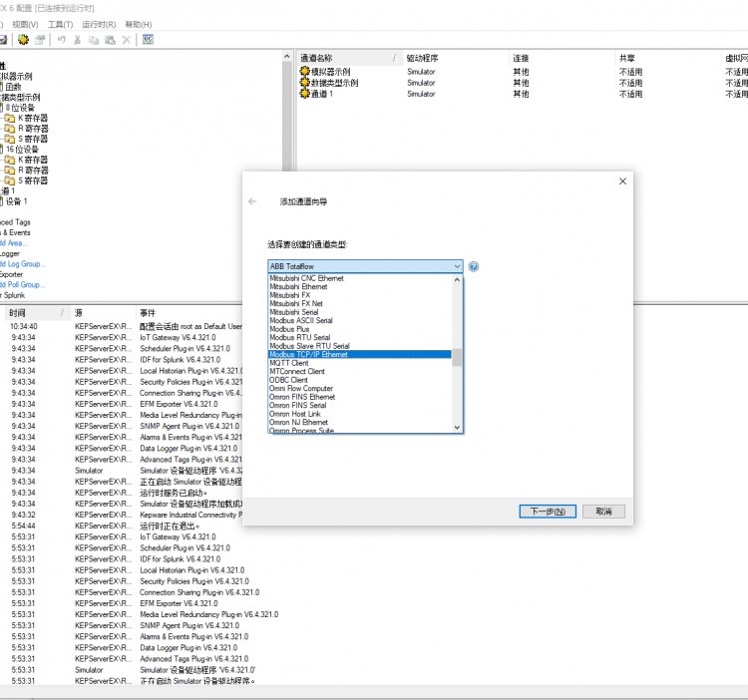The height and width of the screenshot is (700, 748).
Task: Click the Paste toolbar icon
Action: pyautogui.click(x=110, y=40)
